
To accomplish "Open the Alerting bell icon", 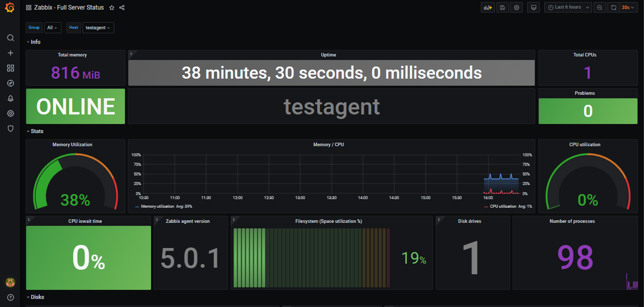I will coord(11,98).
